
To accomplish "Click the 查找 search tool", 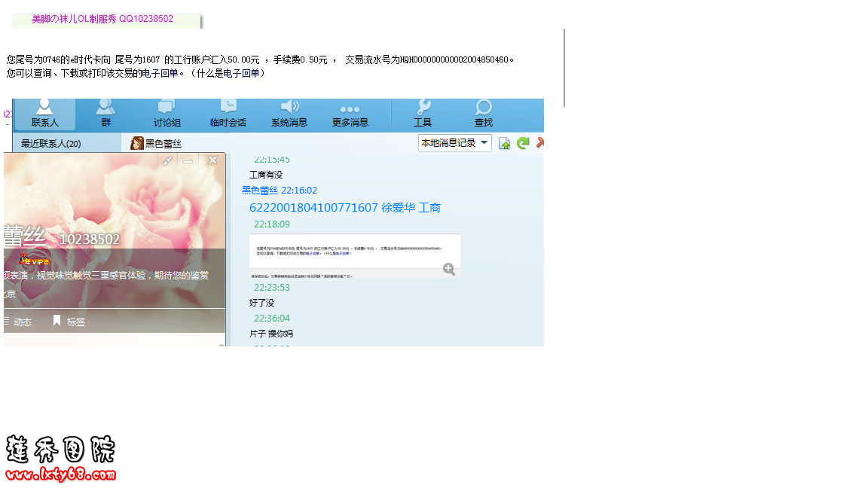I will click(x=483, y=114).
